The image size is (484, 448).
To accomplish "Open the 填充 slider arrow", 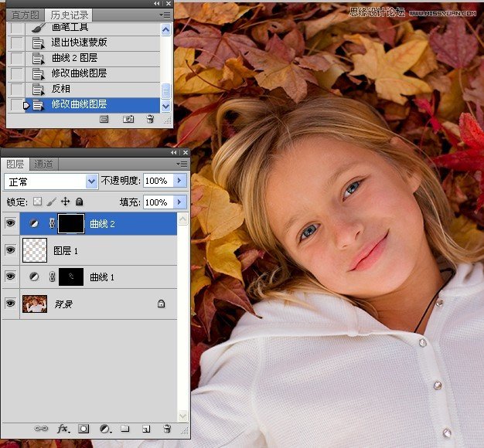I will click(x=179, y=202).
